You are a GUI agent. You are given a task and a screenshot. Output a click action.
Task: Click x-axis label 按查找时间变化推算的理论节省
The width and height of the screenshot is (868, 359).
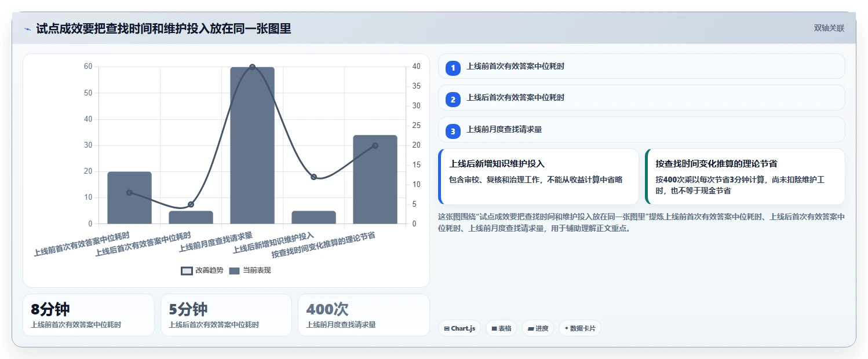click(323, 245)
